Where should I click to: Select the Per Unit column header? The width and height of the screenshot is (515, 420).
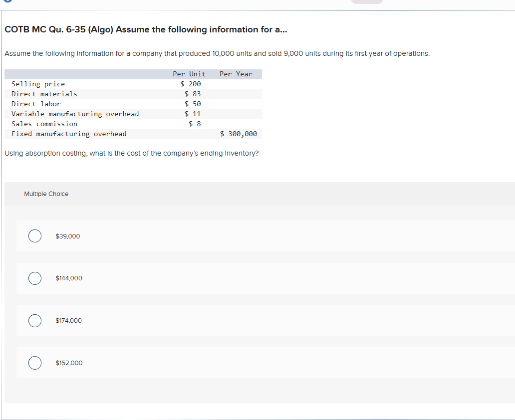189,74
